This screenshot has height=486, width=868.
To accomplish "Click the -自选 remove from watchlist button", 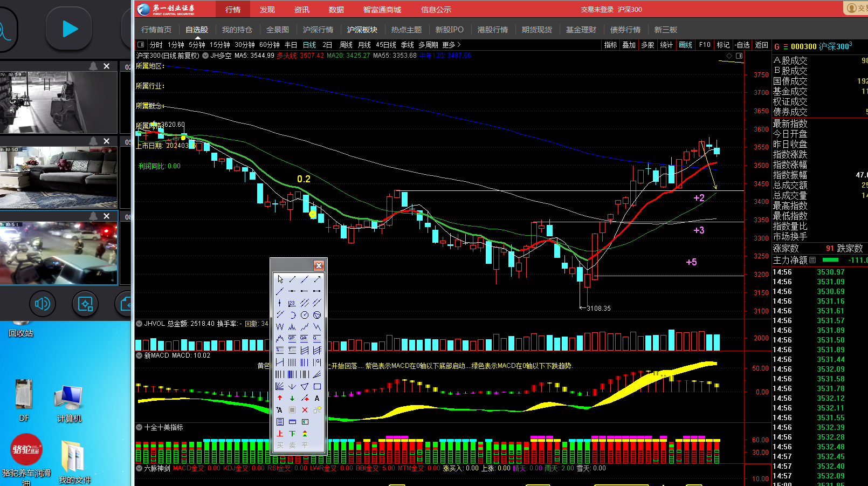I will (742, 45).
